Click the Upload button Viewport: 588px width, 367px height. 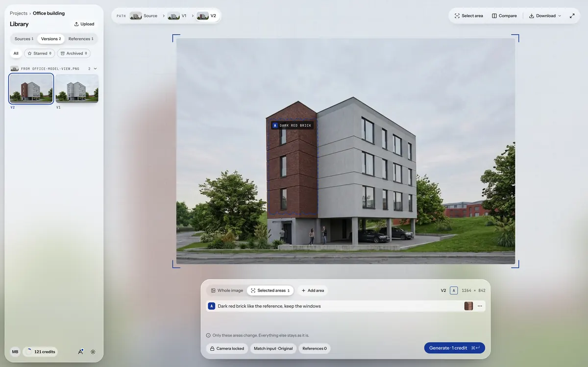pyautogui.click(x=84, y=24)
